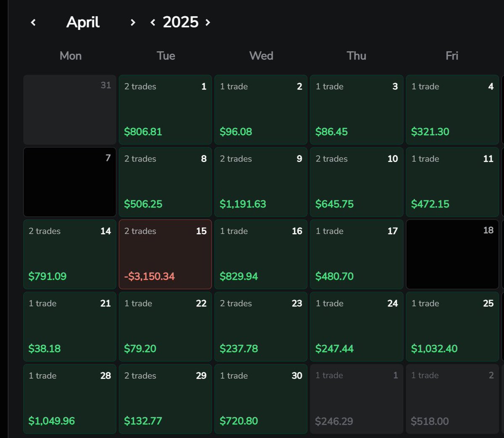Go to previous month arrow
Viewport: 504px width, 438px height.
point(33,23)
